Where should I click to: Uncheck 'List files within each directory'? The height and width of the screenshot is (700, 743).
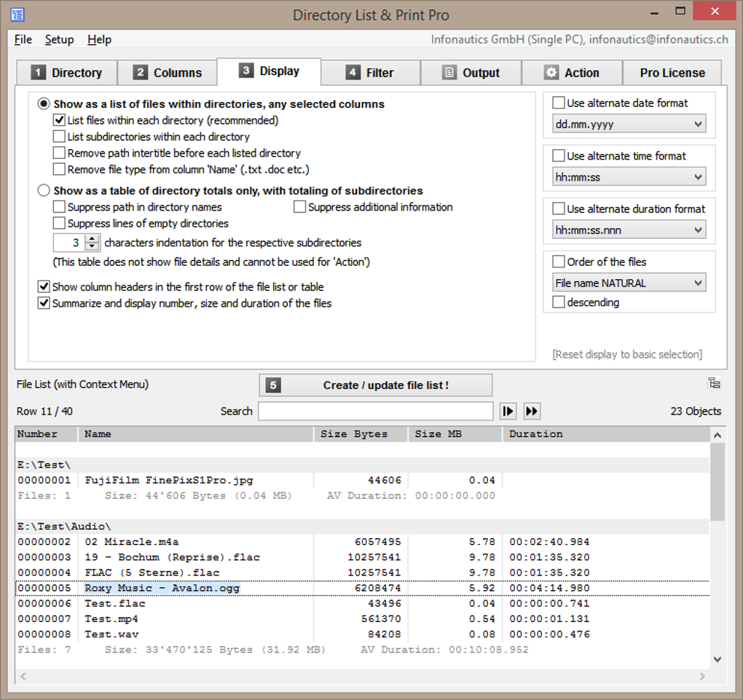(59, 120)
